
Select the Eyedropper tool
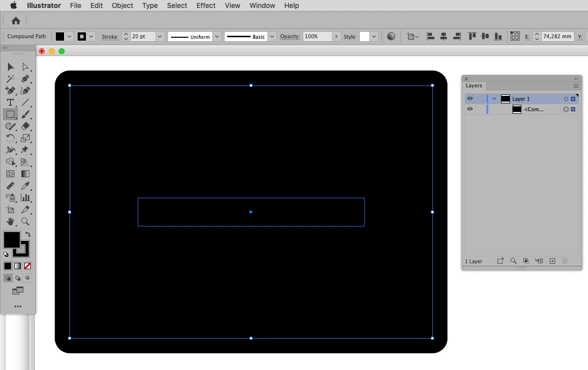coord(25,186)
